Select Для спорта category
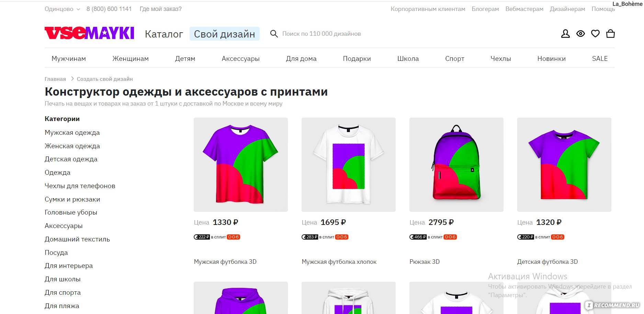Screen dimensions: 644x314 (63, 292)
